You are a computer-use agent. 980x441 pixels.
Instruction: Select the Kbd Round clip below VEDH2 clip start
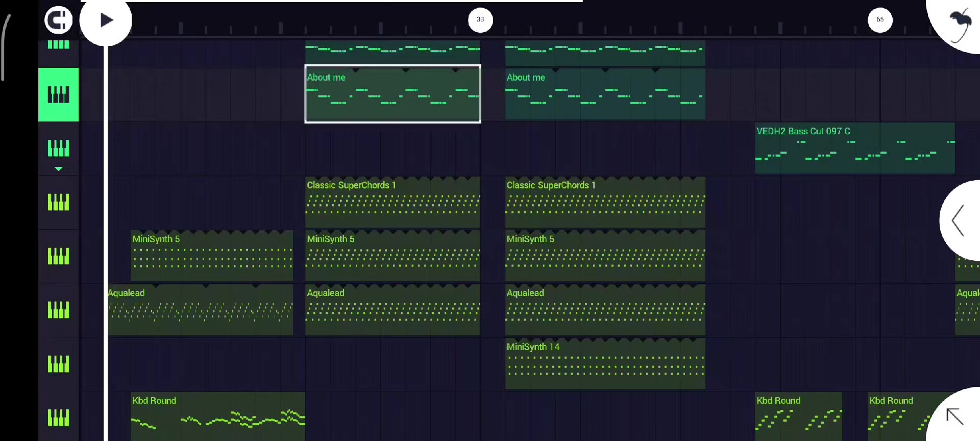798,416
